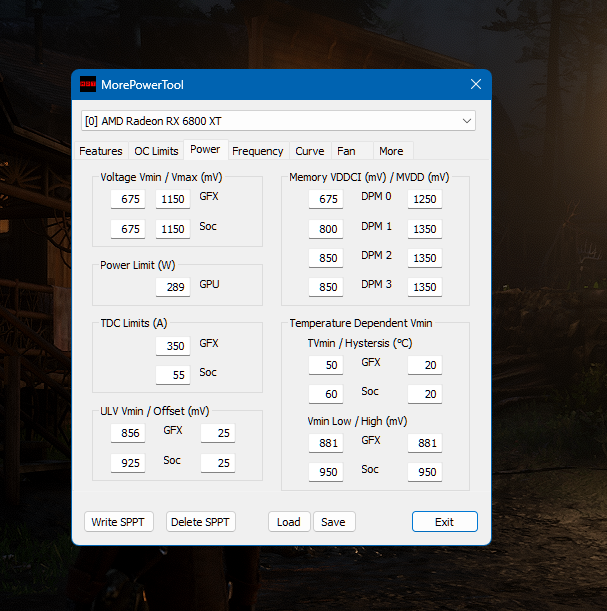Open the AMD Radeon RX 6800 XT dropdown
607x611 pixels.
pyautogui.click(x=278, y=121)
